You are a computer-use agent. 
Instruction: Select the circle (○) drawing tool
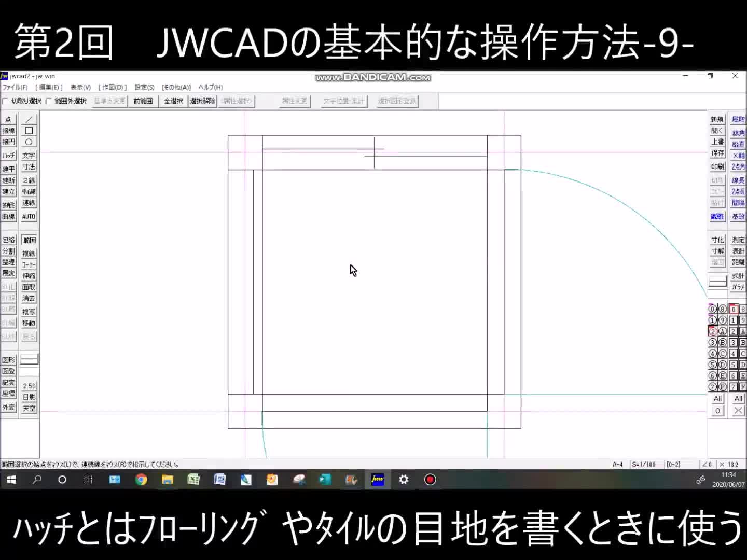point(29,143)
